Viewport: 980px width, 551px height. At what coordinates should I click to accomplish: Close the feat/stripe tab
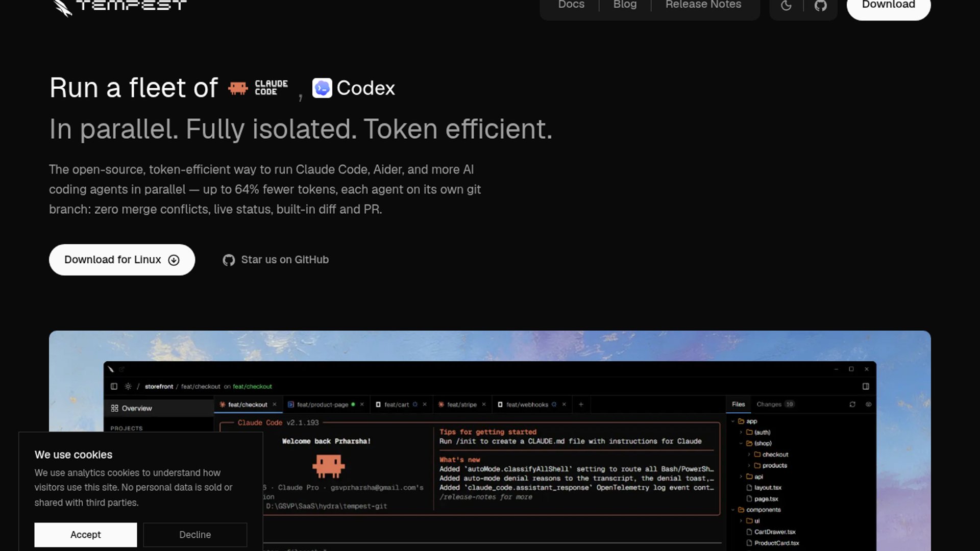pos(484,405)
